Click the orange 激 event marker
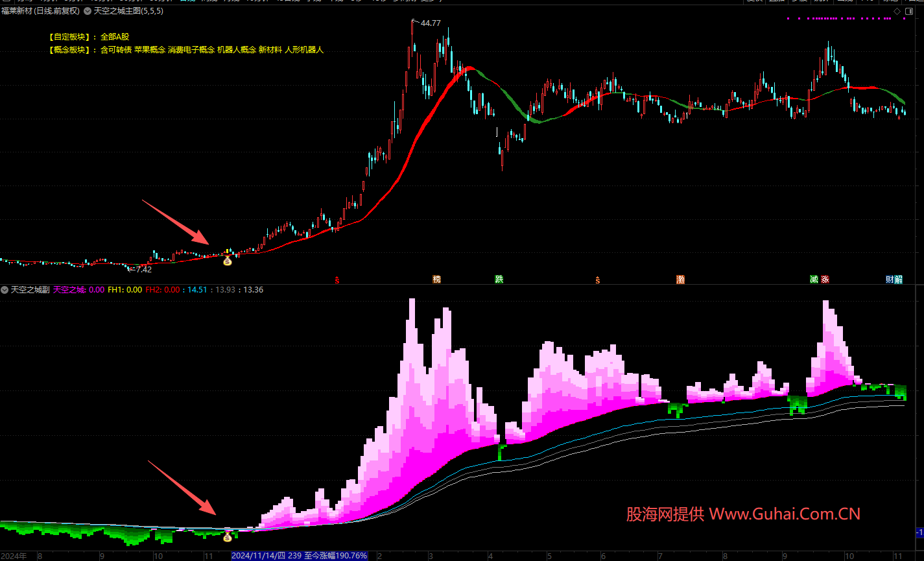This screenshot has height=561, width=924. pyautogui.click(x=680, y=280)
